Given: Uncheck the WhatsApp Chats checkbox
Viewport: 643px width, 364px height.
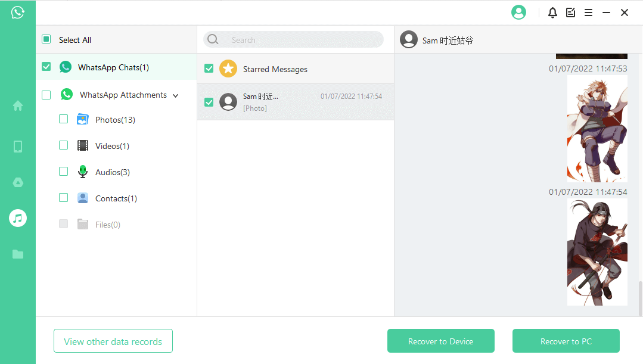Looking at the screenshot, I should pos(46,67).
